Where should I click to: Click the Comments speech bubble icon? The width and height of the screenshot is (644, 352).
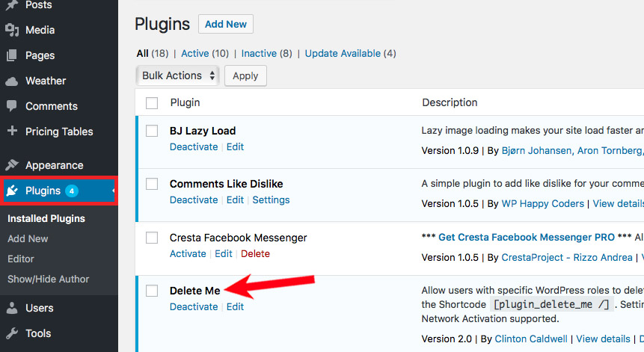click(x=12, y=106)
